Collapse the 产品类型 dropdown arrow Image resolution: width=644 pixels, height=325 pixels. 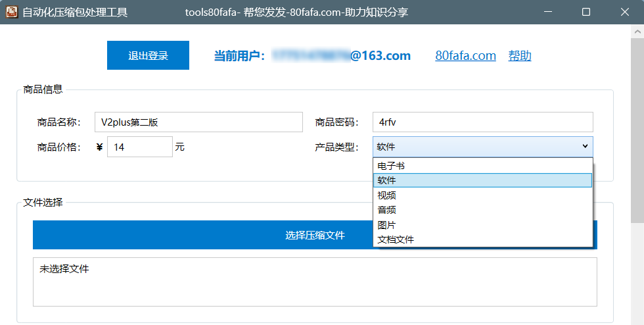point(584,147)
